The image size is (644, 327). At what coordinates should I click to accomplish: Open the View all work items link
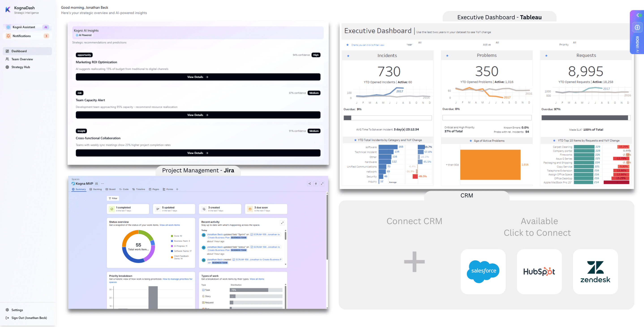click(170, 225)
